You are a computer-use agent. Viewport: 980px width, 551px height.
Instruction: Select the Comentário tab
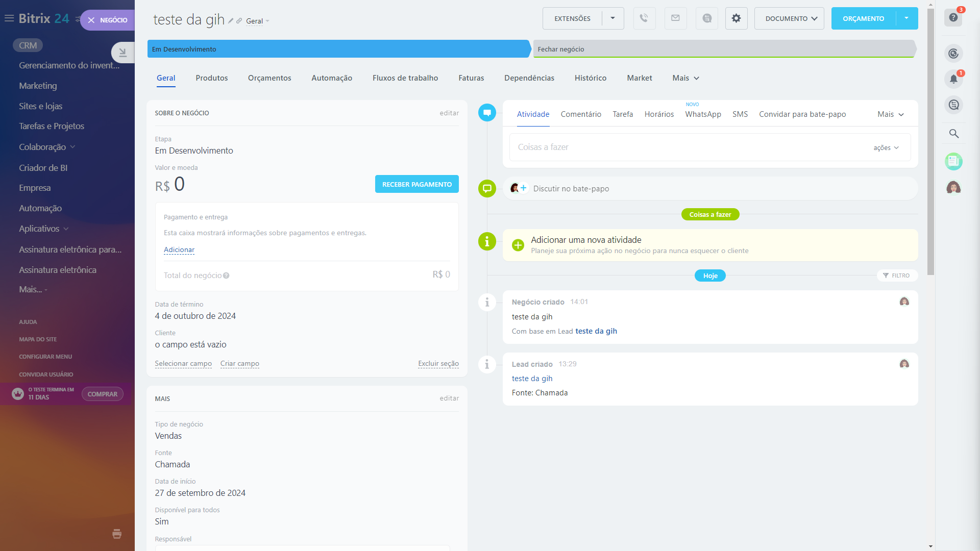(x=581, y=114)
